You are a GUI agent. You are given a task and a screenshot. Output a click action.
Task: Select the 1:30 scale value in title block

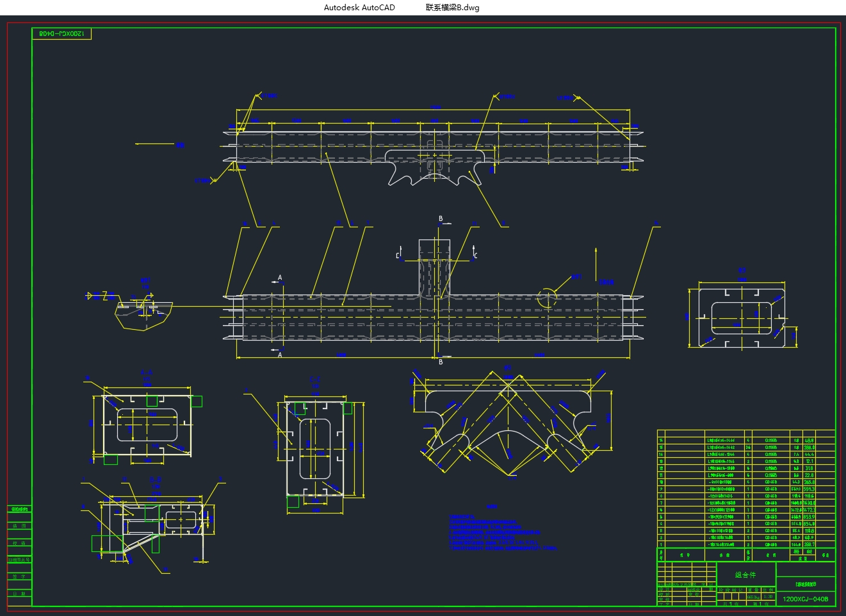tap(769, 596)
